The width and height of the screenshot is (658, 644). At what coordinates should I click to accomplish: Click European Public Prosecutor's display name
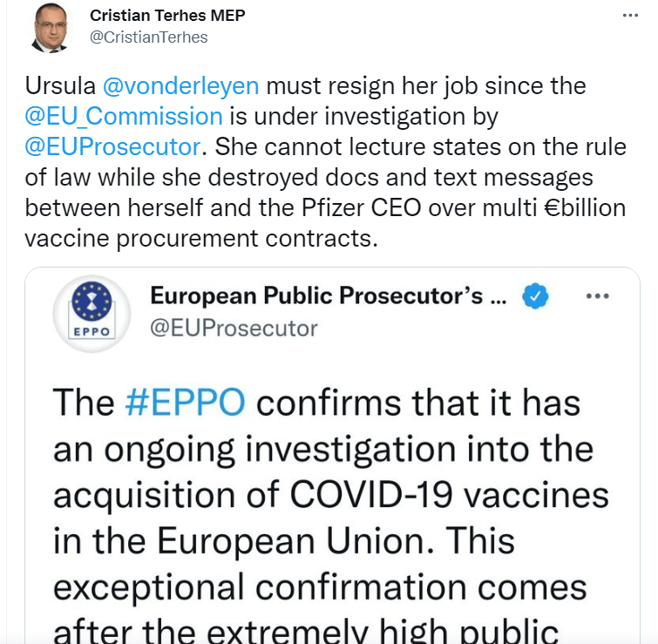click(x=328, y=296)
